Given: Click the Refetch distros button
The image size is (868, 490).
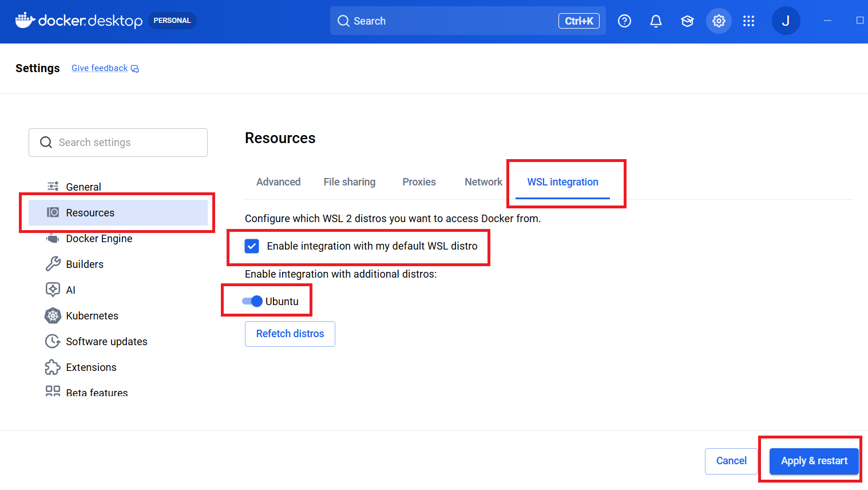Looking at the screenshot, I should click(x=290, y=334).
